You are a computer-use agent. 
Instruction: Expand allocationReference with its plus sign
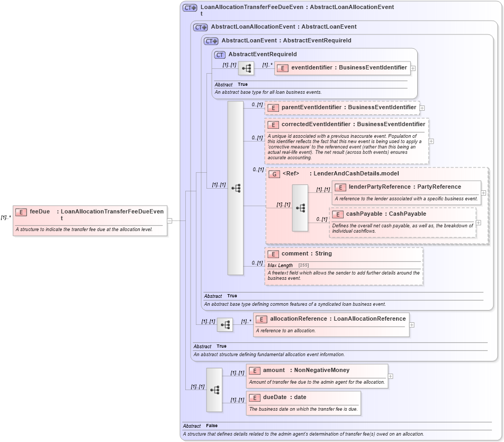(411, 324)
